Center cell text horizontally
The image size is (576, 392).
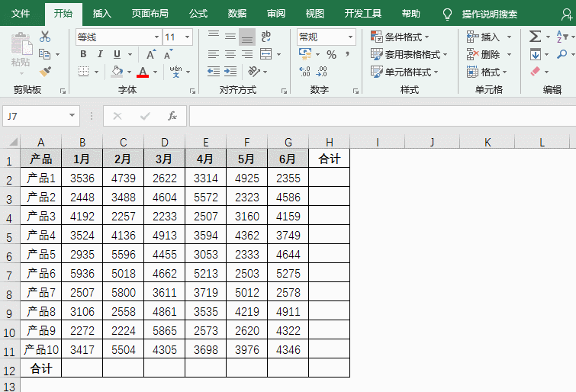click(x=230, y=54)
